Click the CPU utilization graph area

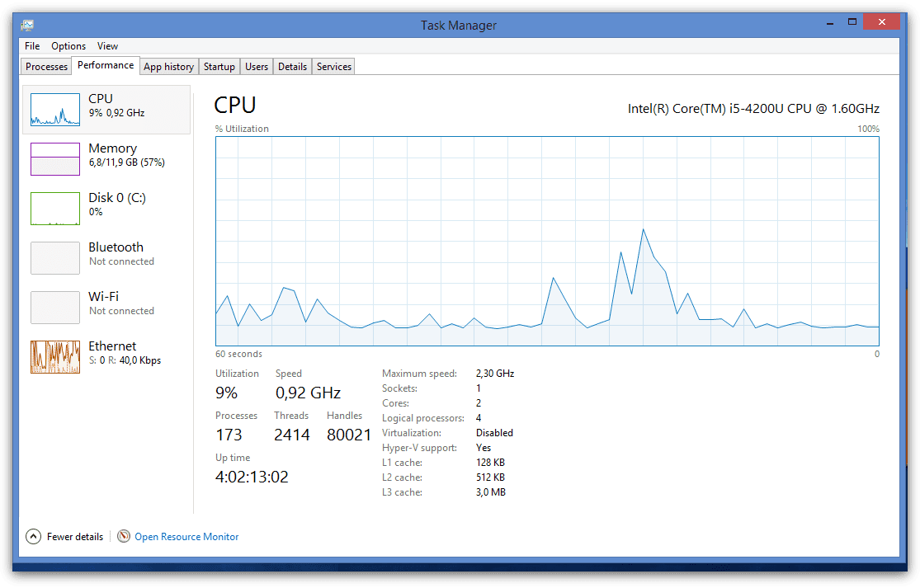(547, 241)
